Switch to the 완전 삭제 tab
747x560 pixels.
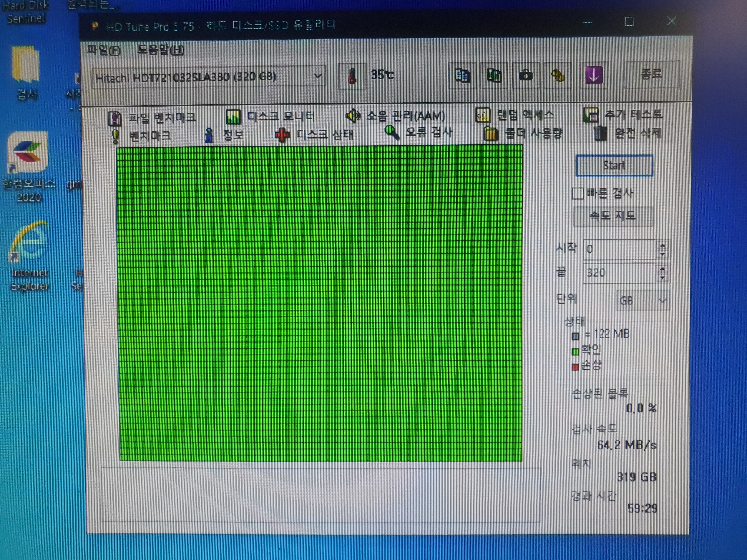tap(627, 133)
